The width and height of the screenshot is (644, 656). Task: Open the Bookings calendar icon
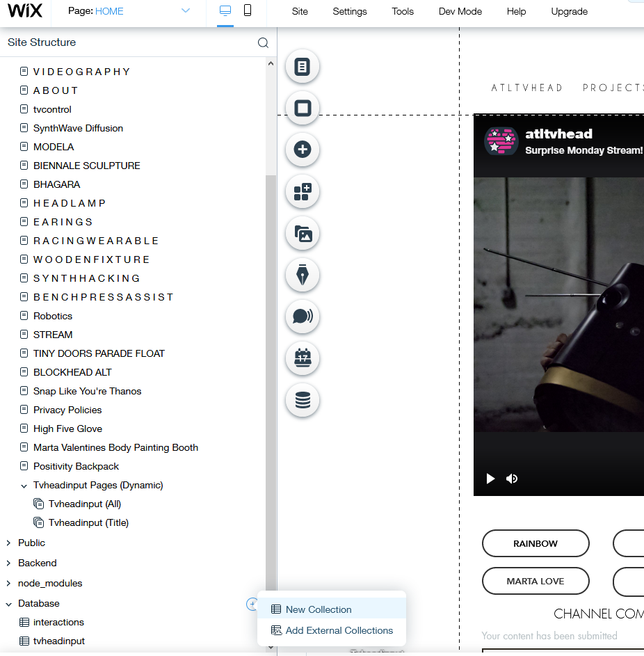pyautogui.click(x=302, y=359)
